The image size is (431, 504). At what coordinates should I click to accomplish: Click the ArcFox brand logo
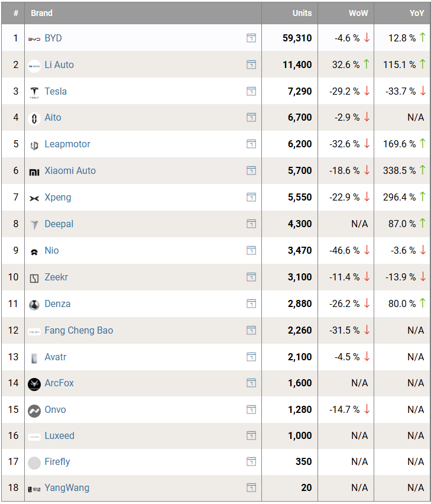pos(34,384)
